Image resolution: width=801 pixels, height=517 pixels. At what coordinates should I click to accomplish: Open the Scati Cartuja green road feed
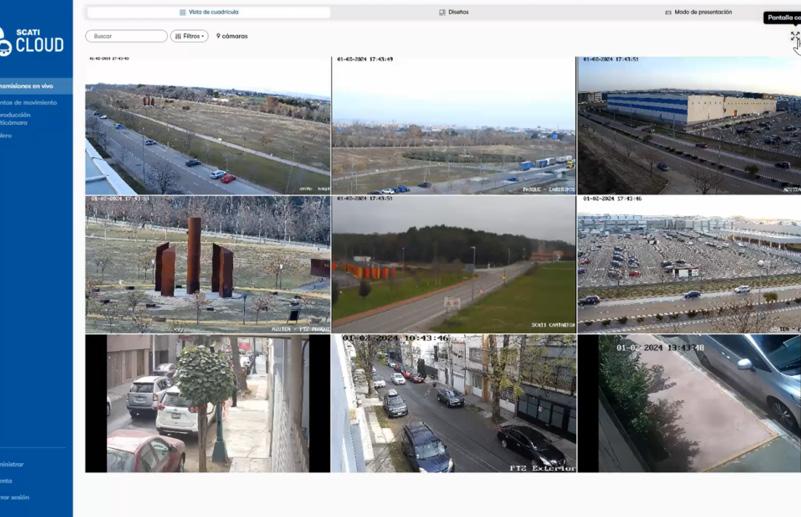coord(454,264)
